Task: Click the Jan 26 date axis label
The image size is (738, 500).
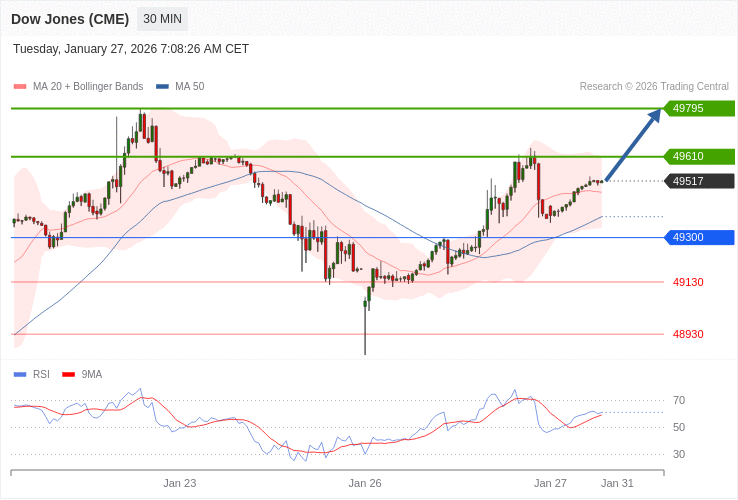Action: point(365,484)
